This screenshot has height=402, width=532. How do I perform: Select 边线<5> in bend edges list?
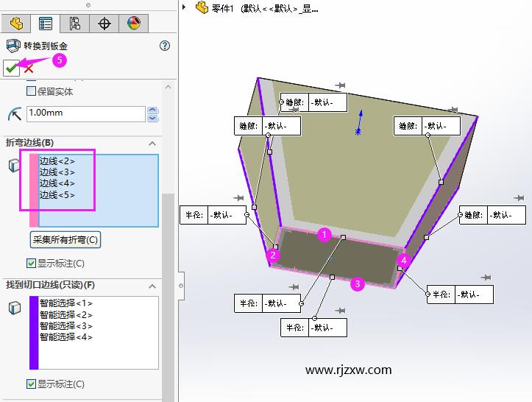pyautogui.click(x=57, y=195)
